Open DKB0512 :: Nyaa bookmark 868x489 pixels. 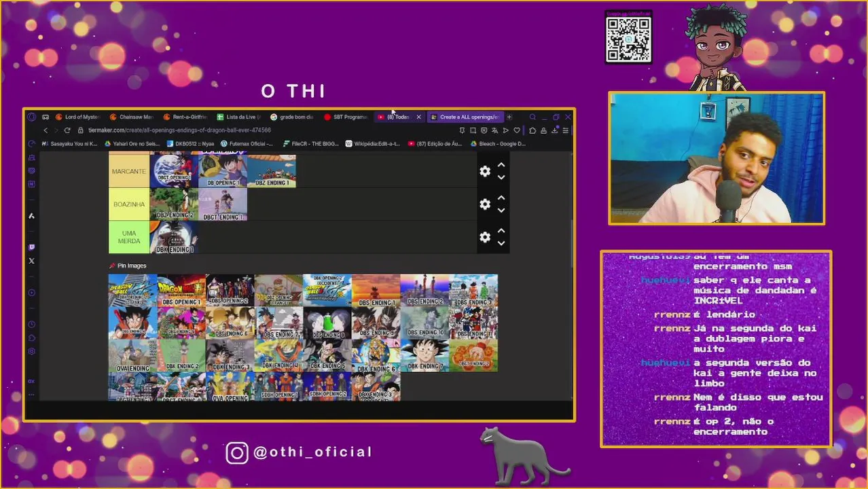[x=191, y=144]
